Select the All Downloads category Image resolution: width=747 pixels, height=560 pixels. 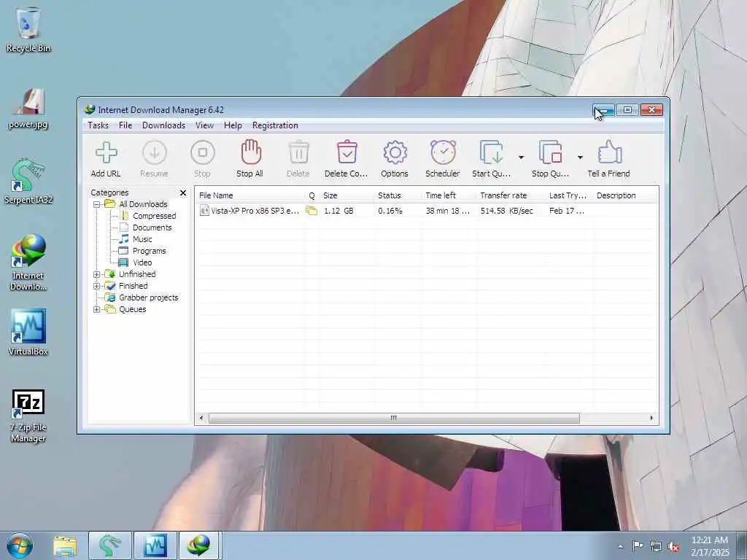(x=143, y=204)
